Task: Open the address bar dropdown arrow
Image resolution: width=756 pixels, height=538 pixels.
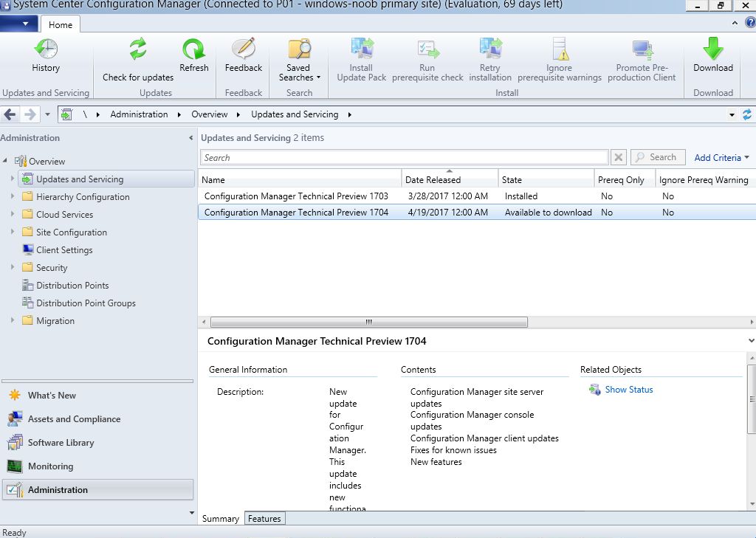Action: coord(732,114)
